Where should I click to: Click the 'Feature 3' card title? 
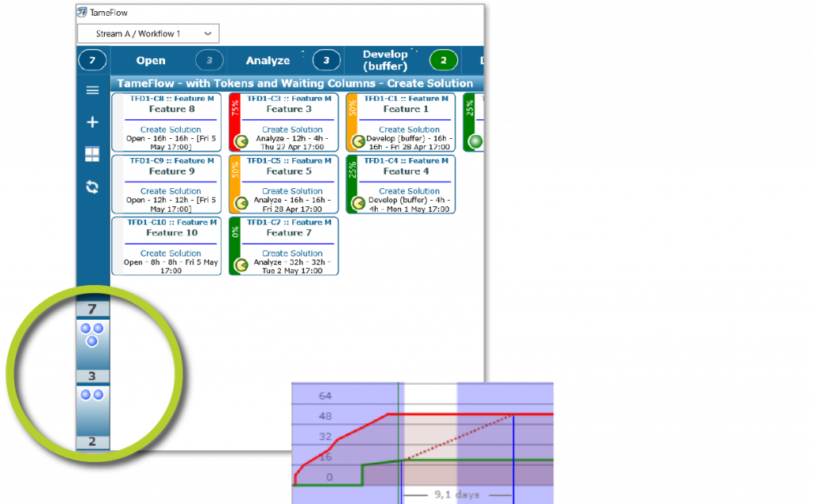click(x=289, y=109)
